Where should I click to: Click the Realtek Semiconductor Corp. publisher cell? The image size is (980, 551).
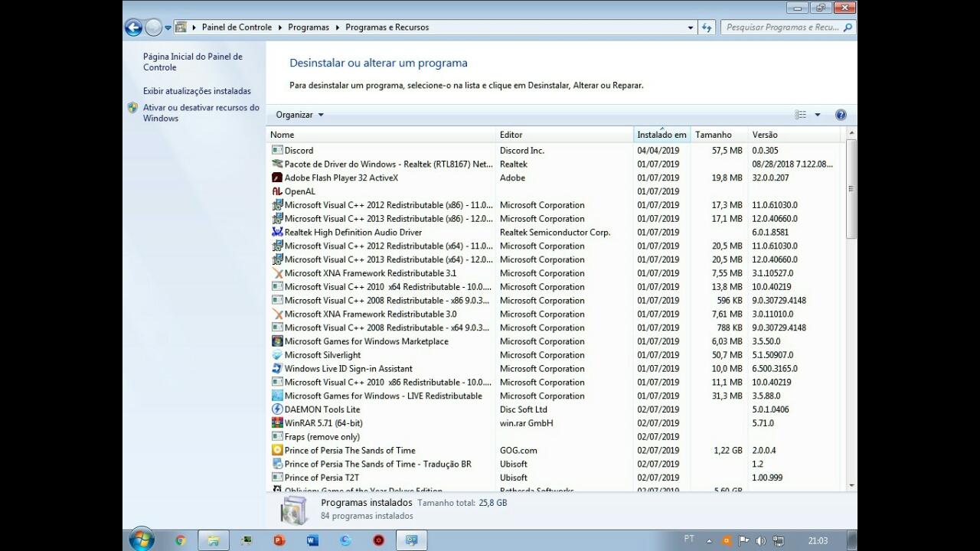(555, 233)
